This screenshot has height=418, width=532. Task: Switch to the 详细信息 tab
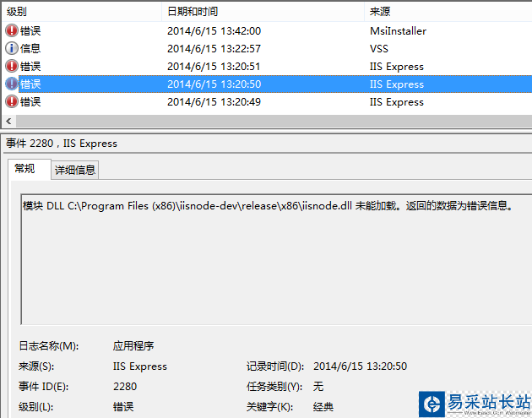click(x=75, y=170)
